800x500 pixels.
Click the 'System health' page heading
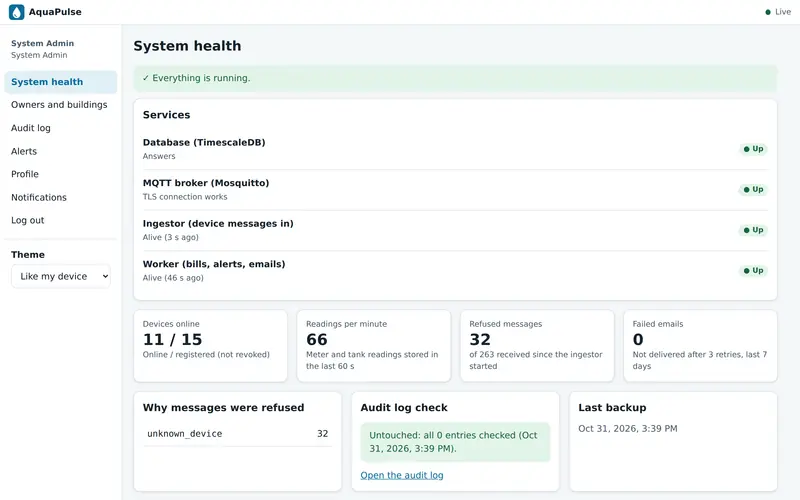tap(187, 46)
